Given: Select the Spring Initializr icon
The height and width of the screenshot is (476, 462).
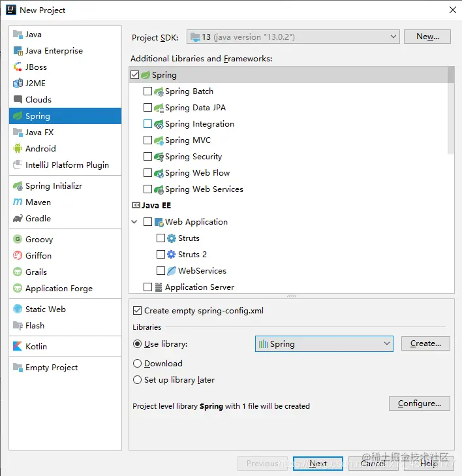Looking at the screenshot, I should click(x=18, y=186).
